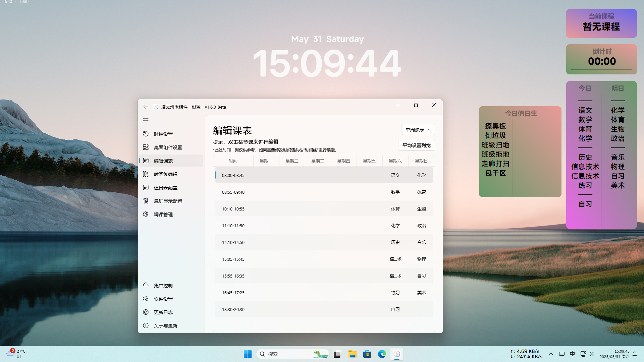This screenshot has height=362, width=644.
Task: Open changelog (更新日志) item
Action: point(163,312)
